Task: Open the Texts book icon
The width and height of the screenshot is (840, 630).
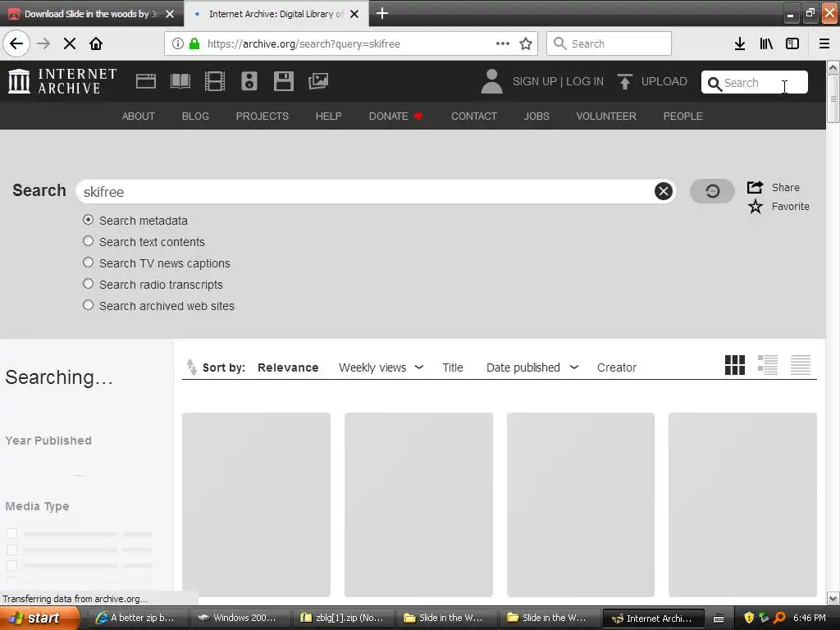Action: (x=180, y=81)
